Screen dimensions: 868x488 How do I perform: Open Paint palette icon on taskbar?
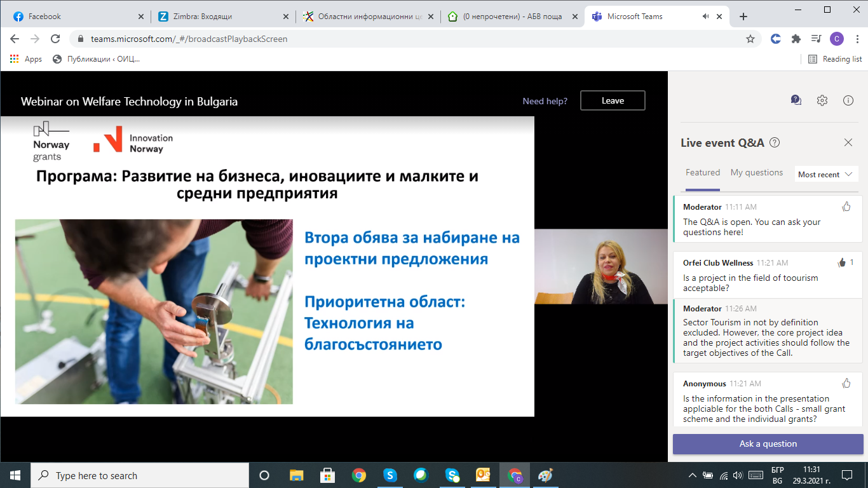(545, 475)
